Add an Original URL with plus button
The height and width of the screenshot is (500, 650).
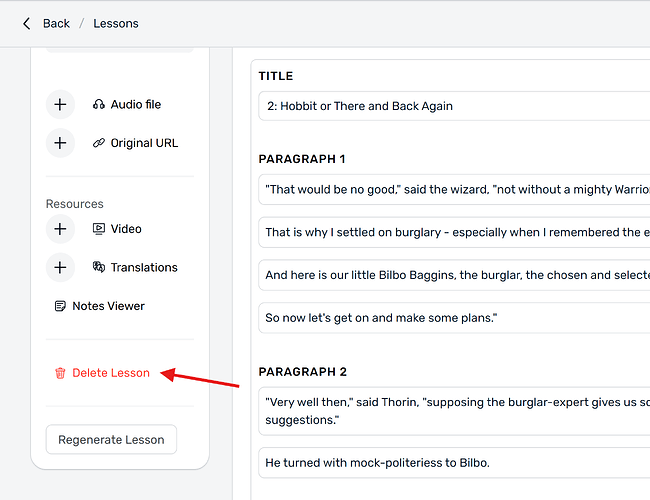[60, 143]
